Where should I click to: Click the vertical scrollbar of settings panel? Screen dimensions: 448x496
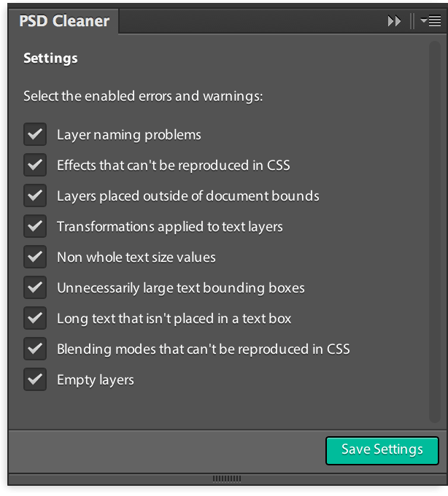435,231
